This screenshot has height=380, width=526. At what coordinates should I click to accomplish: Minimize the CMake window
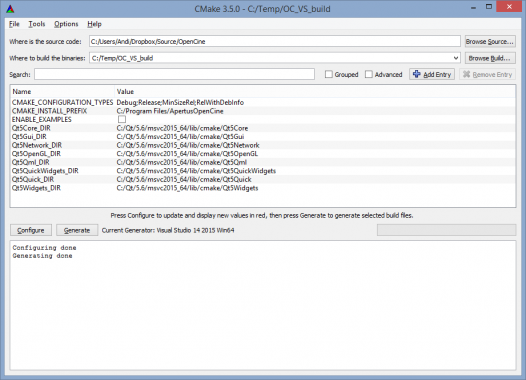point(473,7)
